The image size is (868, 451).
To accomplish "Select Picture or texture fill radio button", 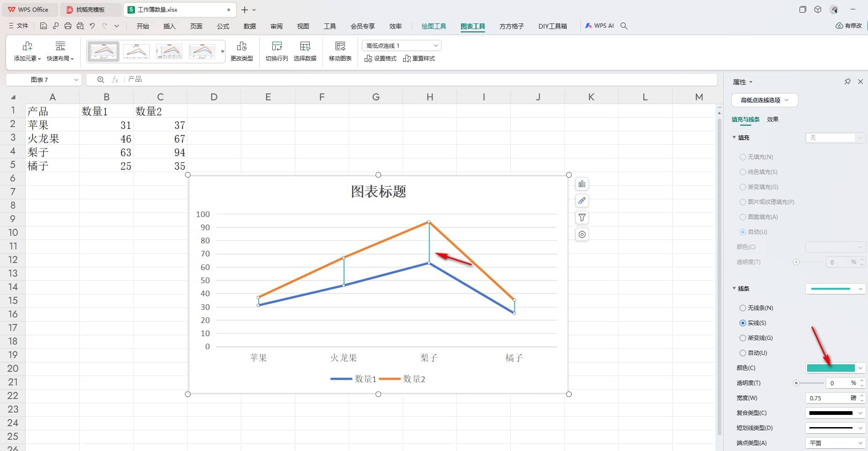I will pos(742,202).
